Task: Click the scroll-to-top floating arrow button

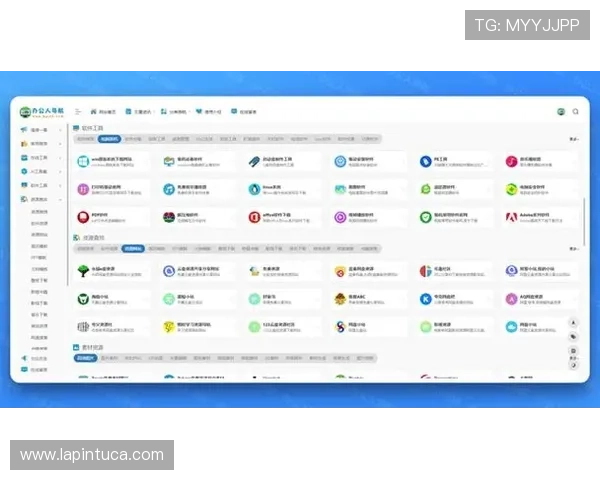Action: [x=573, y=322]
